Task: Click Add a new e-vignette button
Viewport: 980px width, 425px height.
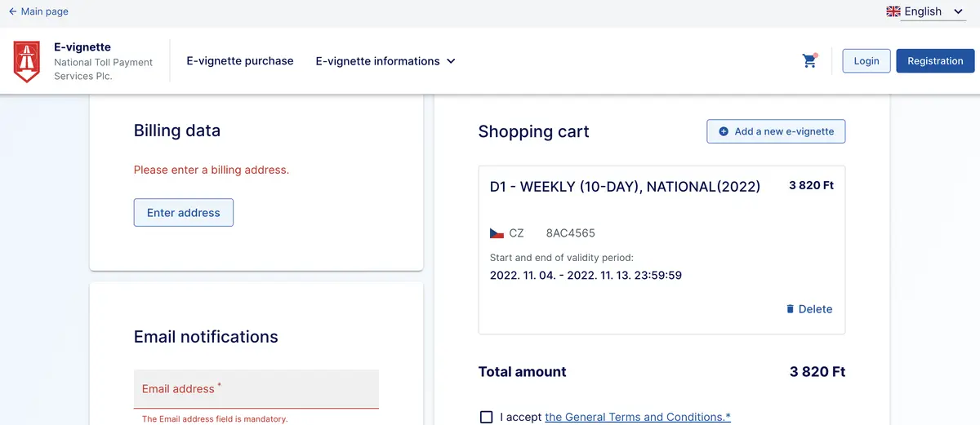Action: coord(776,131)
